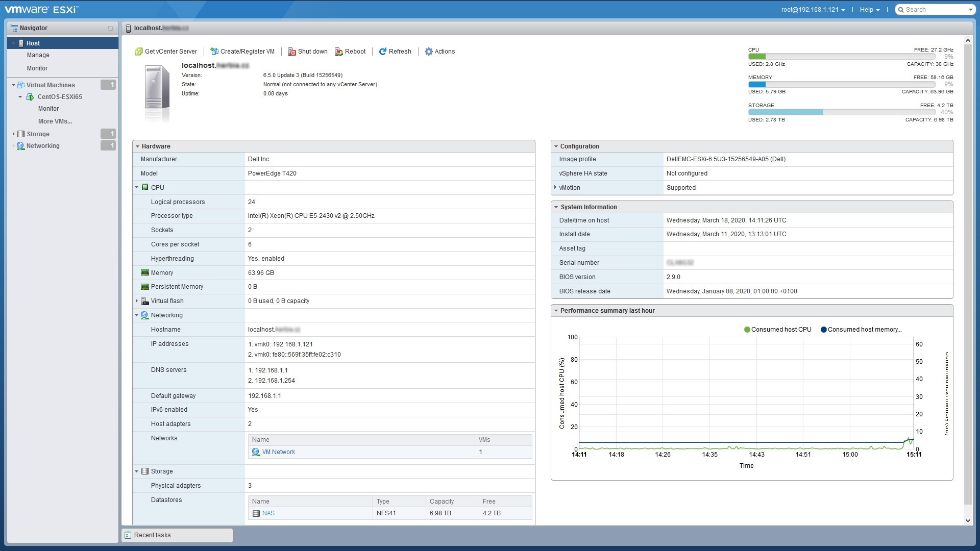Click the CPU usage bar
The image size is (980, 551).
point(842,57)
